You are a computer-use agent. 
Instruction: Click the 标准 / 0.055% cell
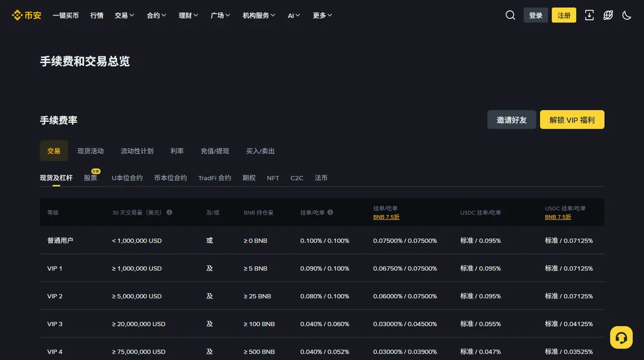tap(480, 324)
